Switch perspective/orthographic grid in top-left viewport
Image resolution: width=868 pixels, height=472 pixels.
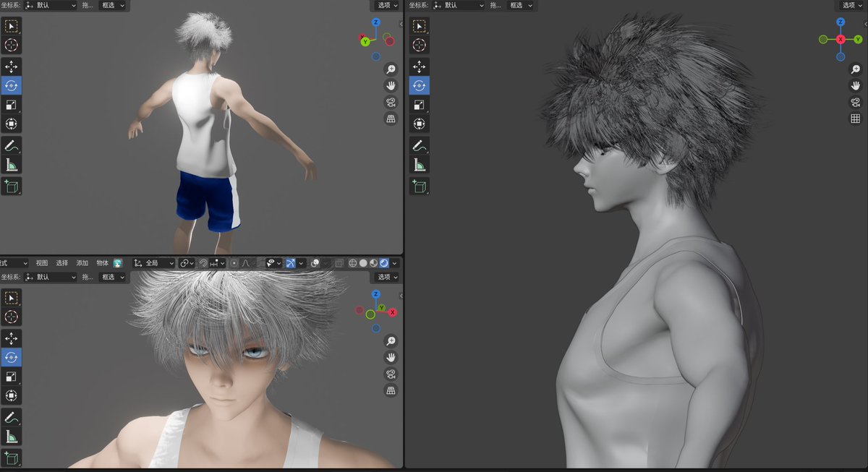tap(391, 119)
